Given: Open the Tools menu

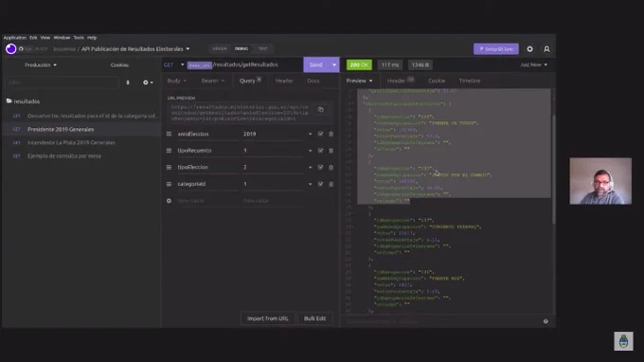Looking at the screenshot, I should [x=79, y=37].
